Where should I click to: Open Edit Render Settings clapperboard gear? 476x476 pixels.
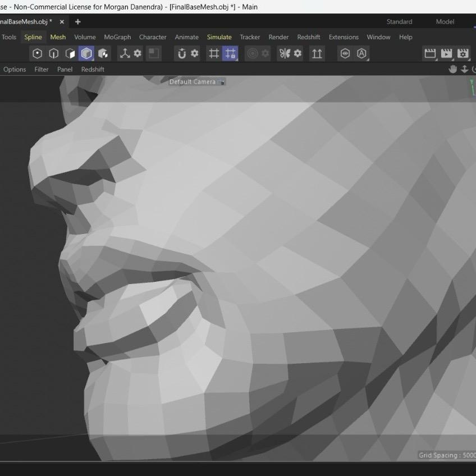click(463, 54)
